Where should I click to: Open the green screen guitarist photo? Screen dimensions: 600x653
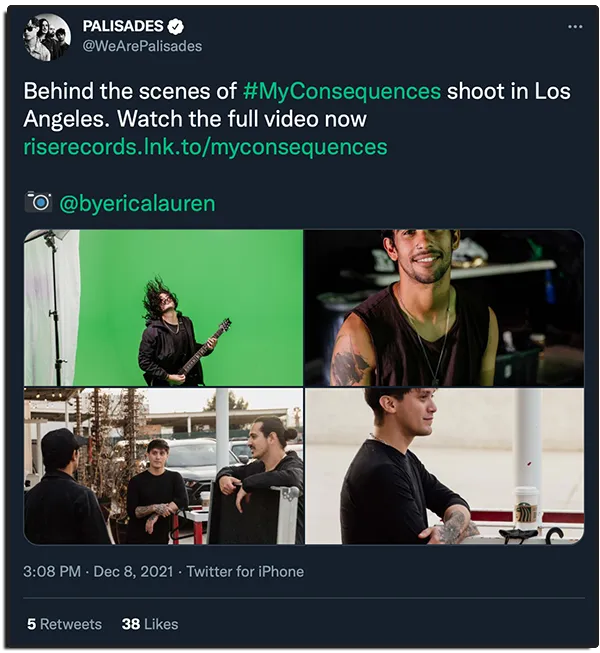[x=164, y=308]
